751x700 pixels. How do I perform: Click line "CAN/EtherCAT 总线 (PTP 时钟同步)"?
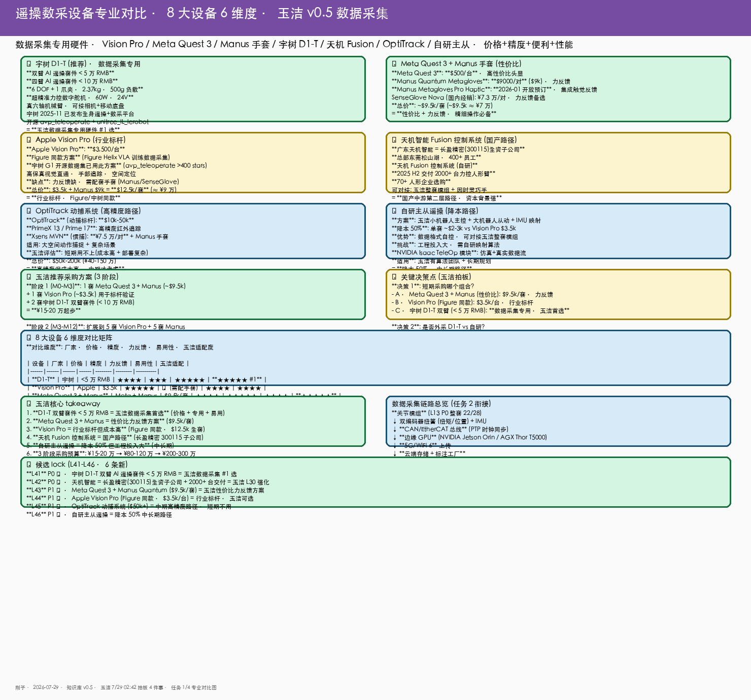click(x=451, y=429)
